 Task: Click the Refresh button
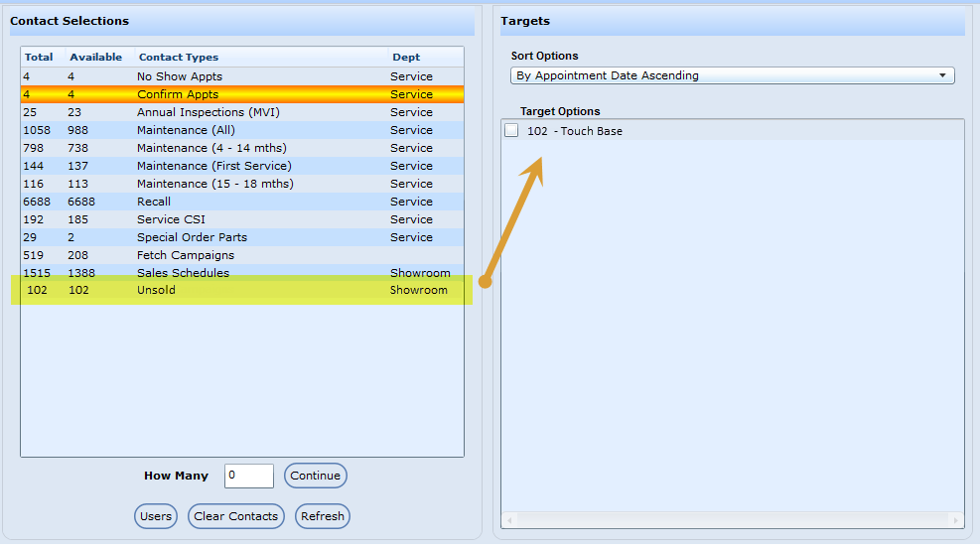[323, 516]
